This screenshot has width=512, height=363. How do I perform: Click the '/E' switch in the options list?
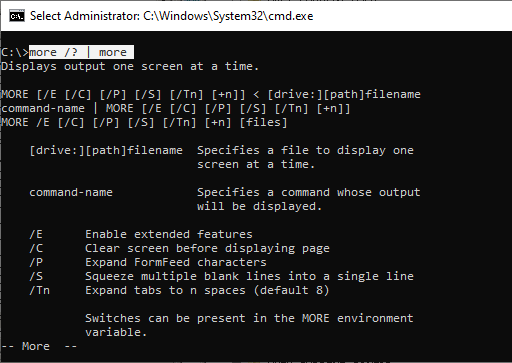click(x=36, y=234)
